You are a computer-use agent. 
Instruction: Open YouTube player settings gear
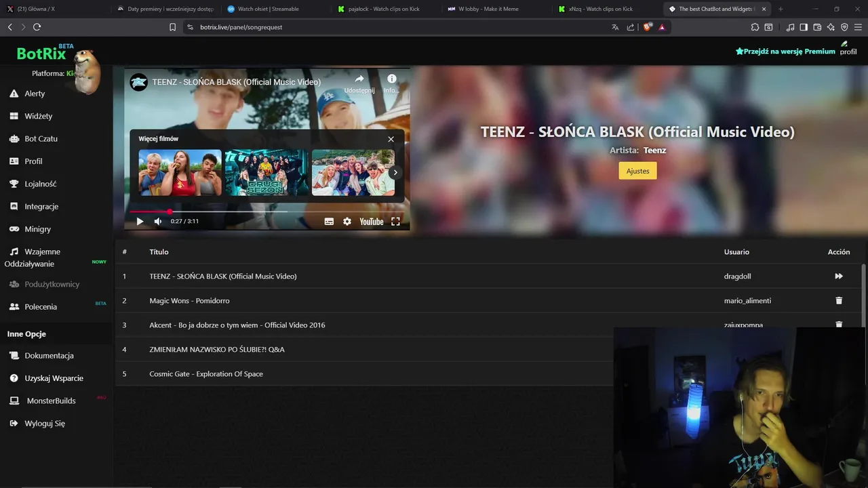347,221
